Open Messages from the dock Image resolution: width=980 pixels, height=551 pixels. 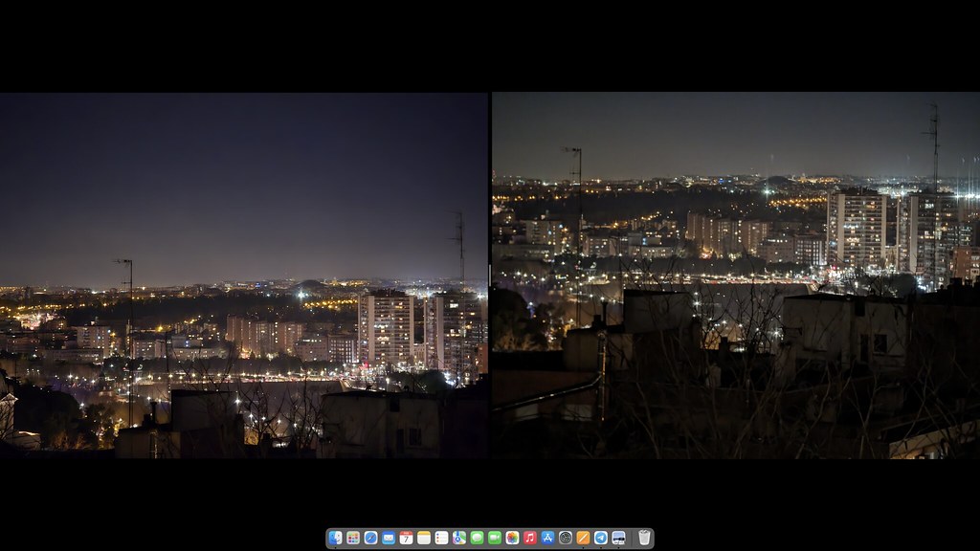tap(477, 538)
